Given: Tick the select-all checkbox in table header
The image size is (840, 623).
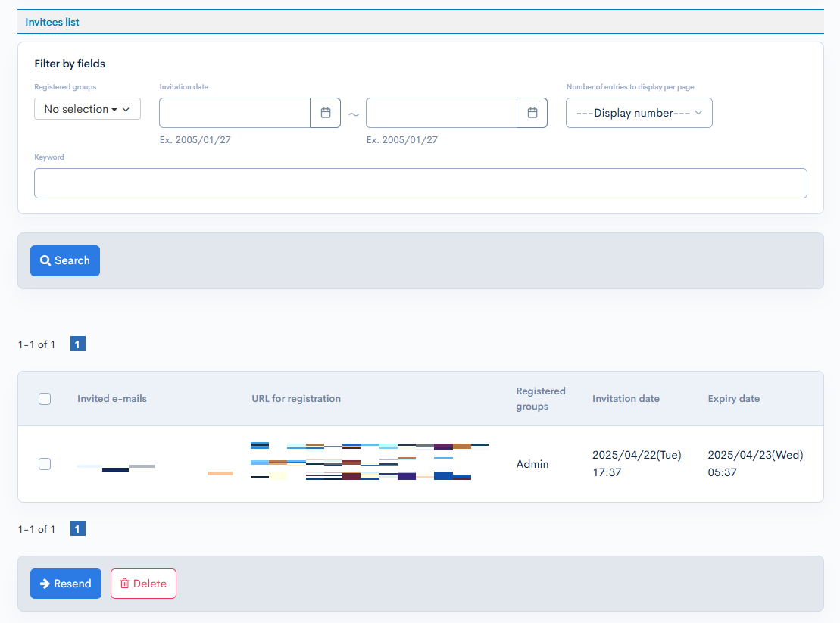Looking at the screenshot, I should tap(45, 399).
